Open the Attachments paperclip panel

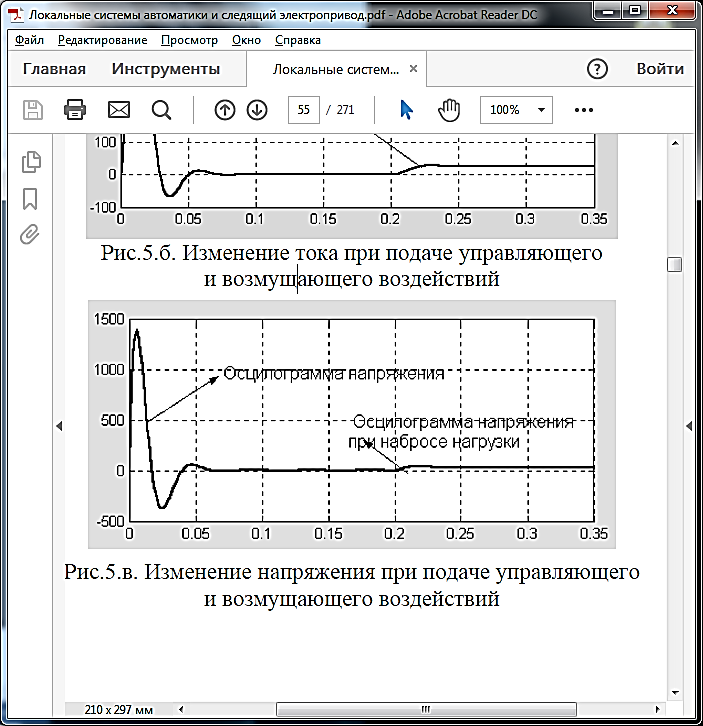(31, 235)
